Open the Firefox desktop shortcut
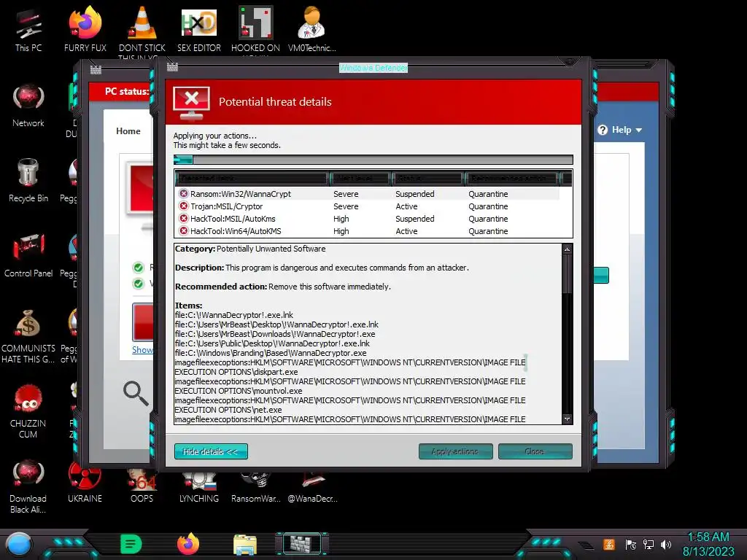Viewport: 747px width, 560px height. [85, 30]
